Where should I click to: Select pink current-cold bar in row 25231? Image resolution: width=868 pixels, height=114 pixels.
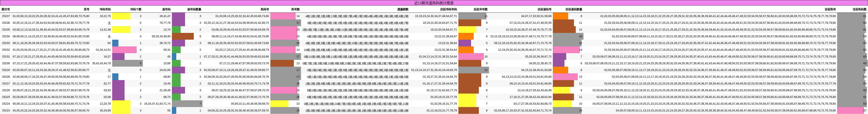click(471, 57)
